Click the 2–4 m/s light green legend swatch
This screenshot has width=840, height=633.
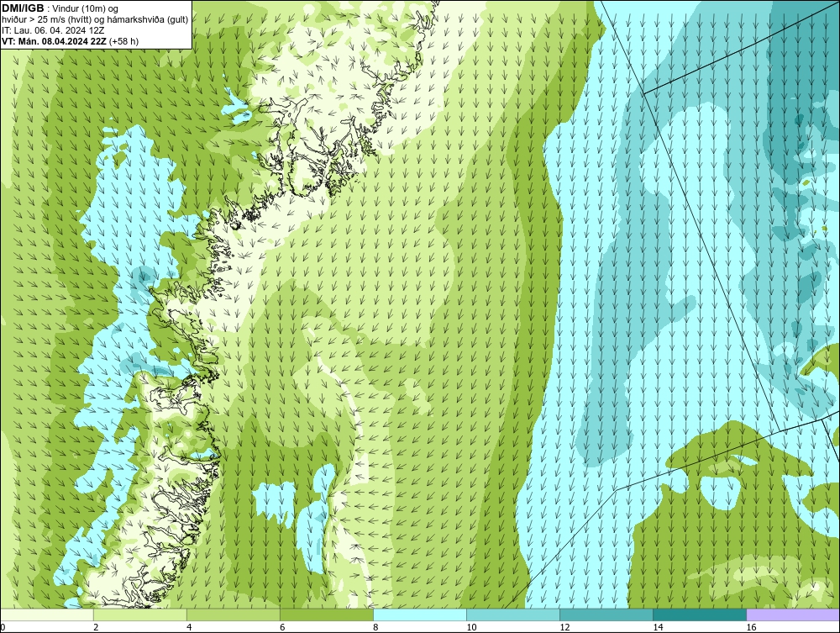point(140,615)
